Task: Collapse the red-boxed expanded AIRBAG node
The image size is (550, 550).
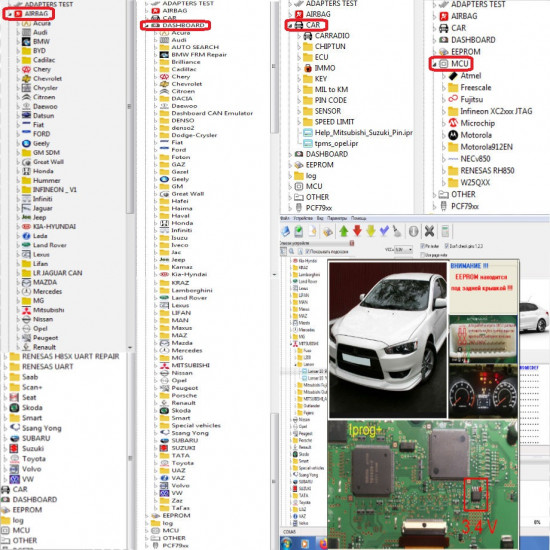Action: point(10,14)
